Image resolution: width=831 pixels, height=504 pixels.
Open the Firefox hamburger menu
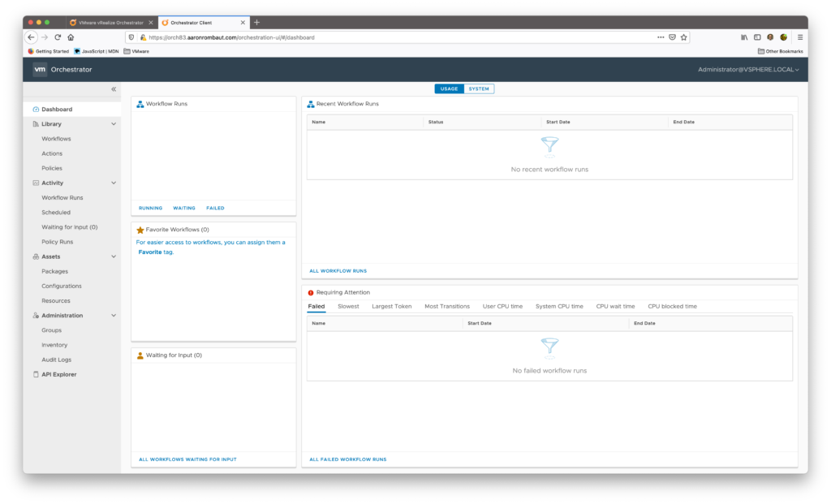799,37
